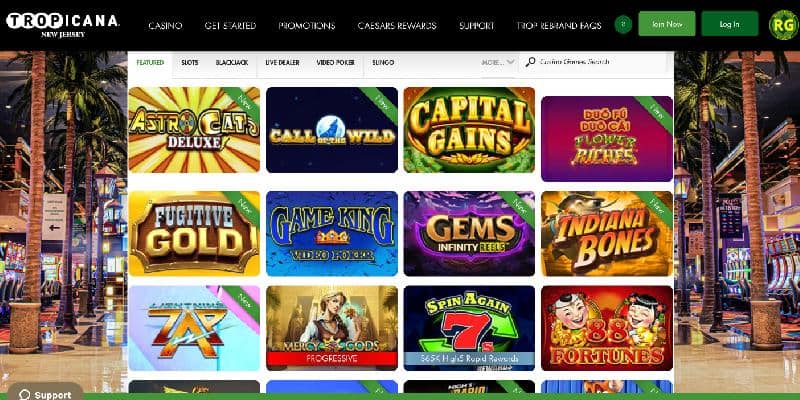Select the Video Poker tab
Screen dimensions: 800x400
(335, 62)
